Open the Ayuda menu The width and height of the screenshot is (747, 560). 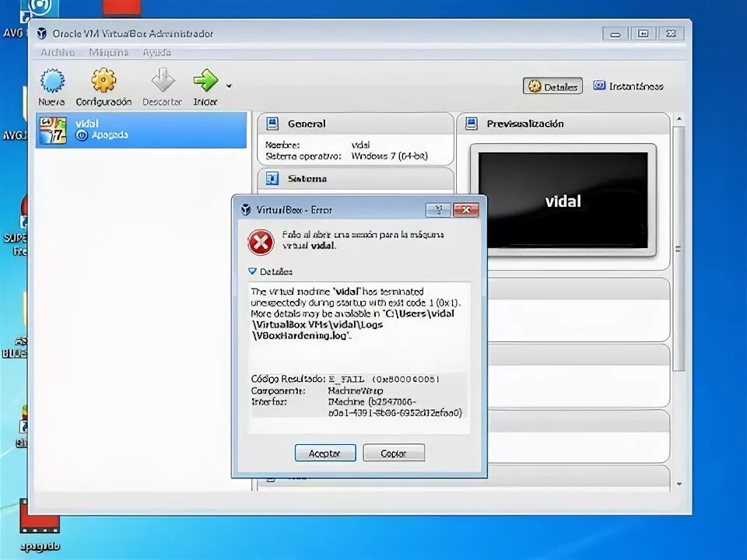(x=156, y=52)
